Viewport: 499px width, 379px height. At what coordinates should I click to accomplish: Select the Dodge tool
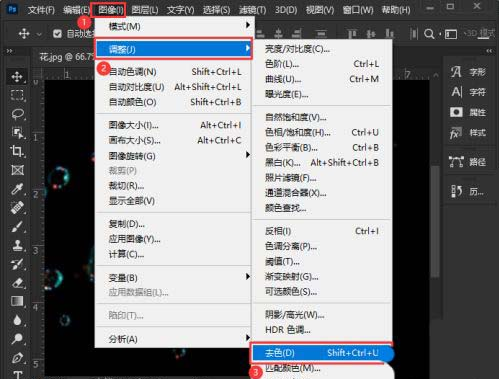coord(17,339)
